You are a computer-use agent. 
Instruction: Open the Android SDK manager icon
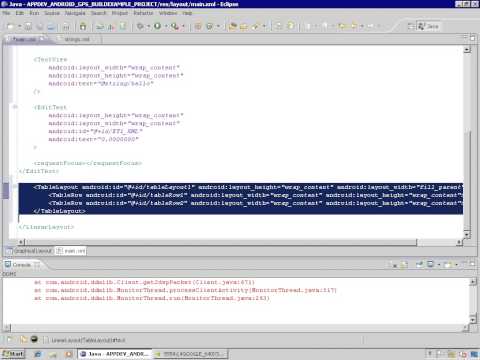point(83,26)
